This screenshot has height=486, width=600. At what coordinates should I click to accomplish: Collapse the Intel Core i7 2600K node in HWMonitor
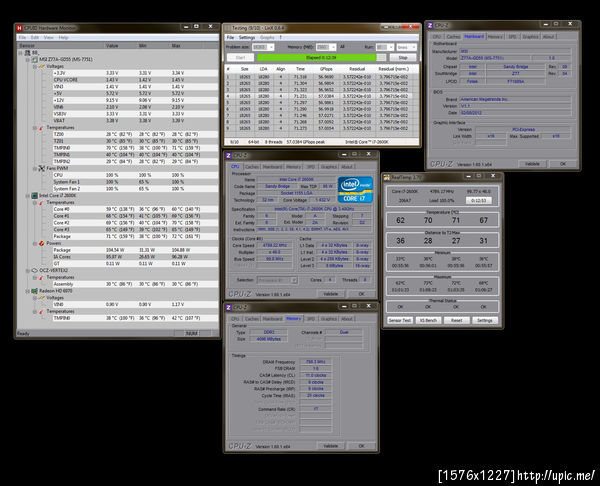pos(28,196)
